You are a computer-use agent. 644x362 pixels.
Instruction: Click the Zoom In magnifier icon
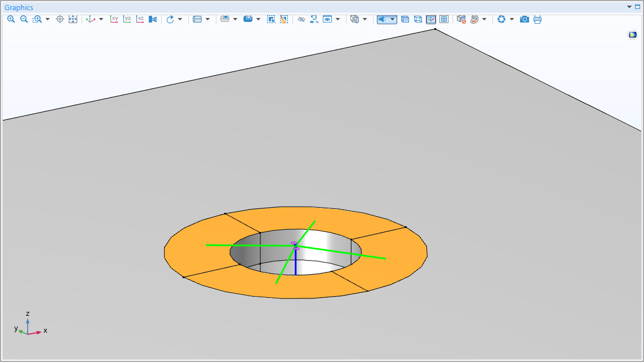click(x=11, y=19)
